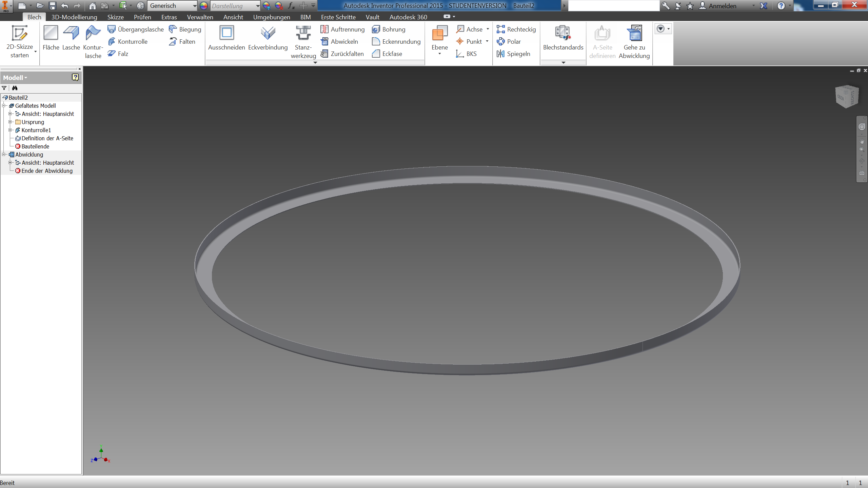The image size is (868, 488).
Task: Click the color wheel appearance swatch
Action: [204, 6]
